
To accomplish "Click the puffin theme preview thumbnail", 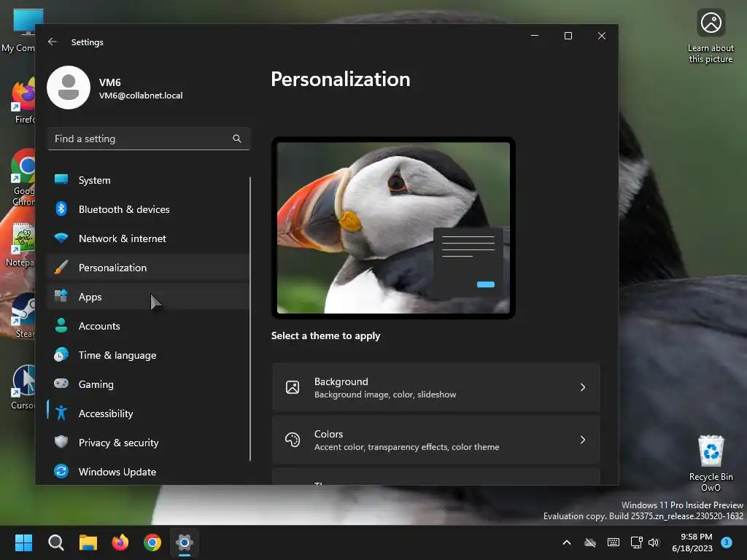I will [393, 228].
